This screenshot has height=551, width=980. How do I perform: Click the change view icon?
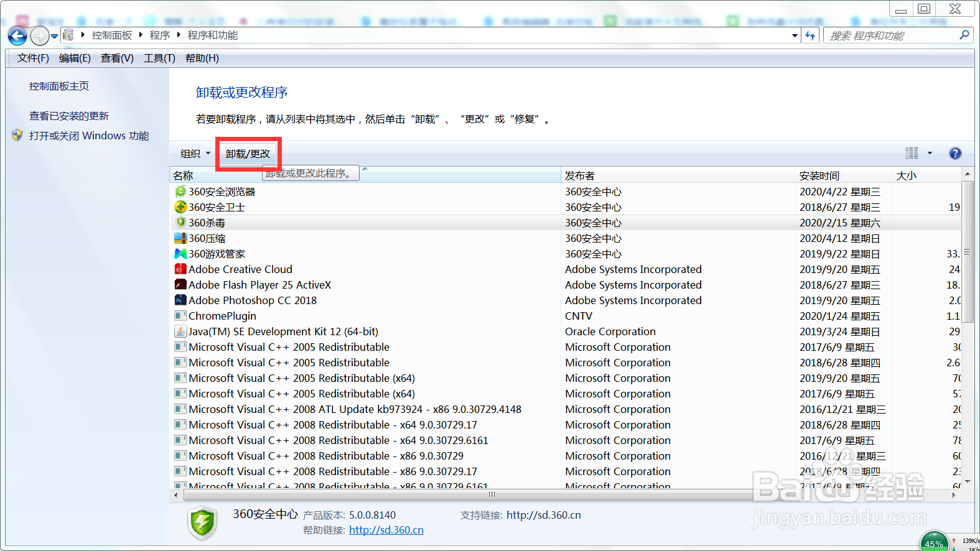(x=912, y=153)
